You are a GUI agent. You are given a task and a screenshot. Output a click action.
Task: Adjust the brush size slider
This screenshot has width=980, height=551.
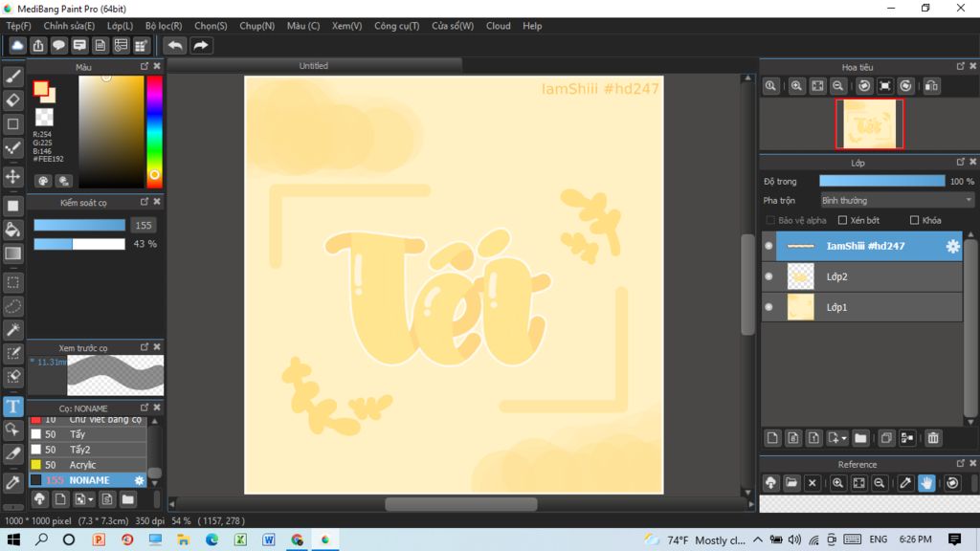click(x=79, y=225)
